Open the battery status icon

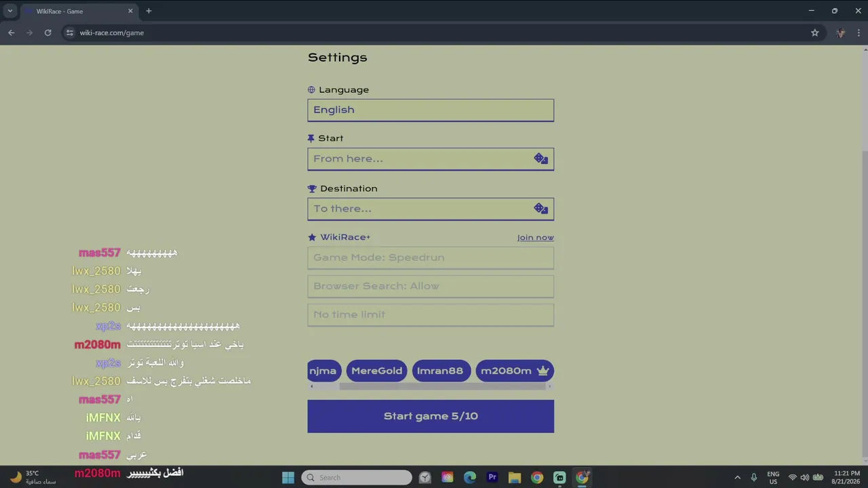tap(818, 477)
